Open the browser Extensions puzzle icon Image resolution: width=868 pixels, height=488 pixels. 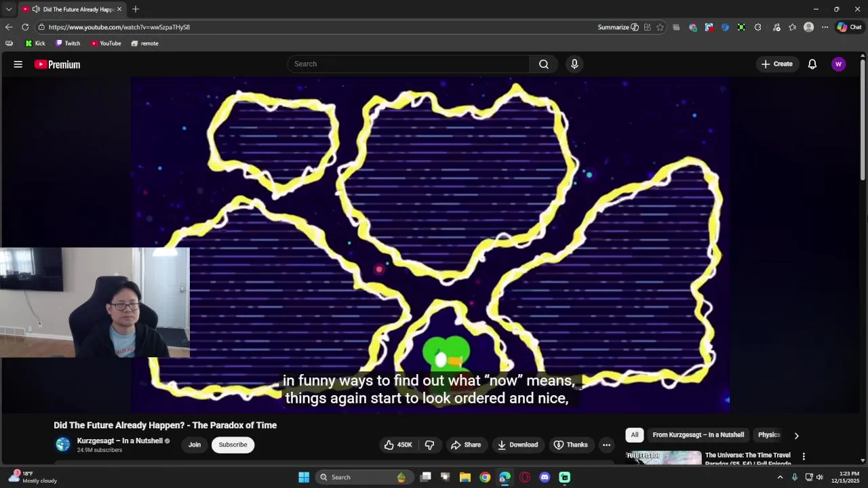click(757, 27)
